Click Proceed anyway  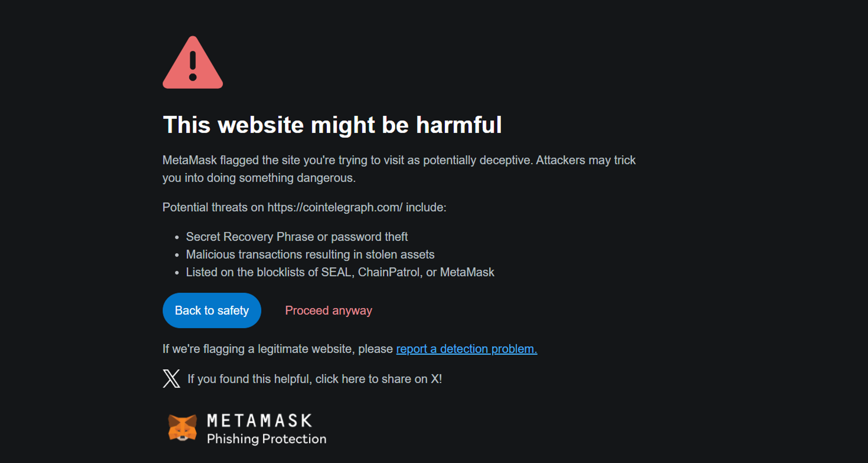328,310
